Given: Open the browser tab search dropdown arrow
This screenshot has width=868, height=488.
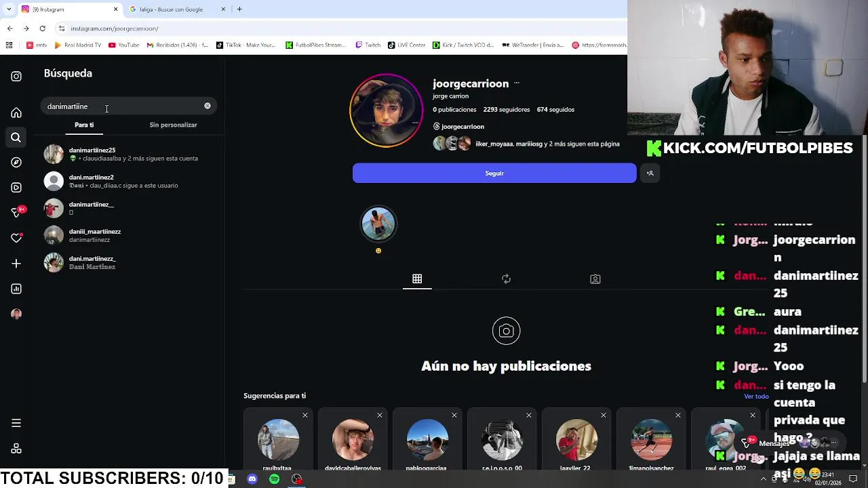Looking at the screenshot, I should pos(9,9).
